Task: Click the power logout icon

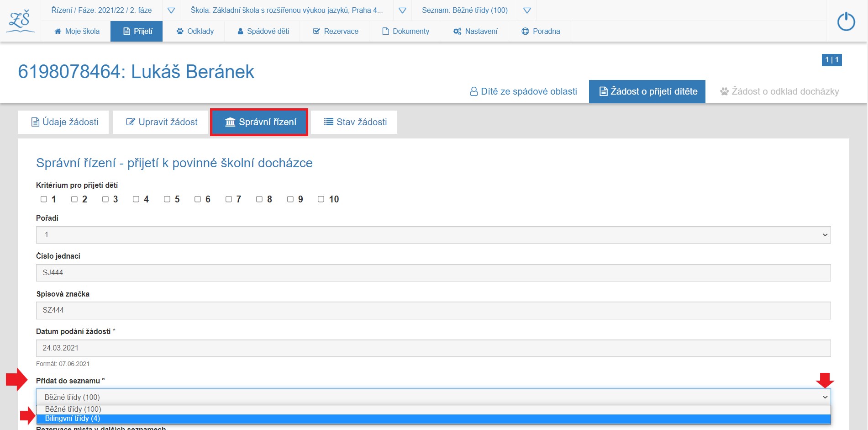Action: tap(846, 21)
